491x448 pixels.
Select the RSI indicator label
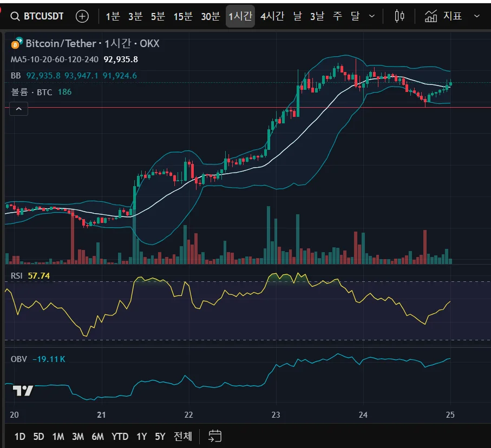[x=17, y=276]
